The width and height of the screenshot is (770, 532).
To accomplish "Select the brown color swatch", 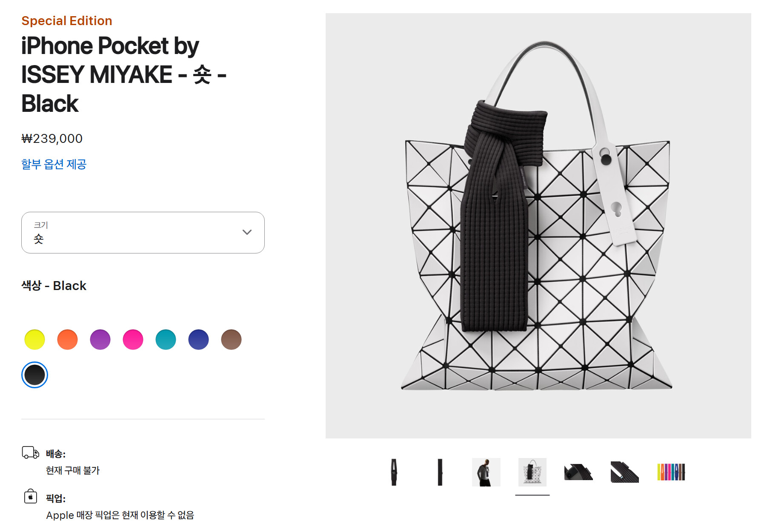I will [231, 339].
